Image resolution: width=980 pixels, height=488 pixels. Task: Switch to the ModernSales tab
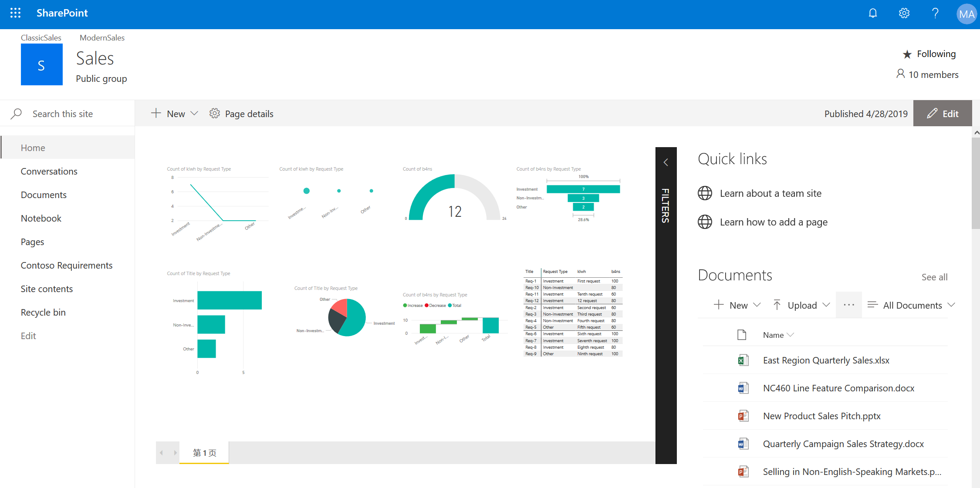[101, 37]
